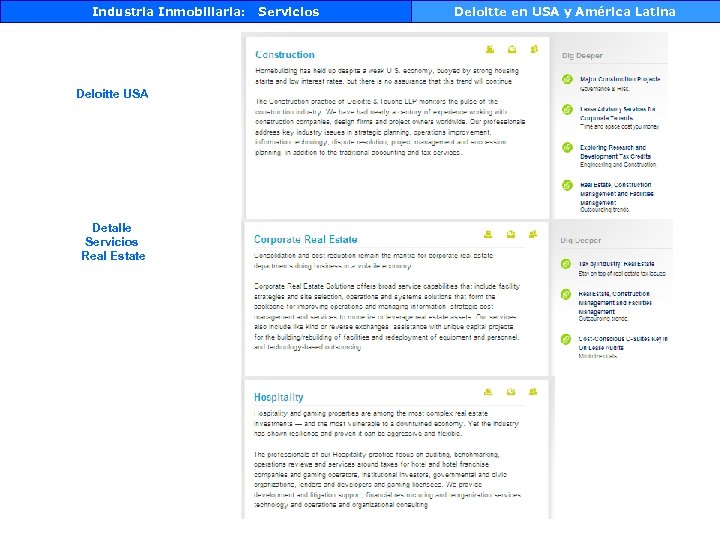Click the 'Detalle Servicios Real Estate' label
The width and height of the screenshot is (720, 540).
[112, 242]
